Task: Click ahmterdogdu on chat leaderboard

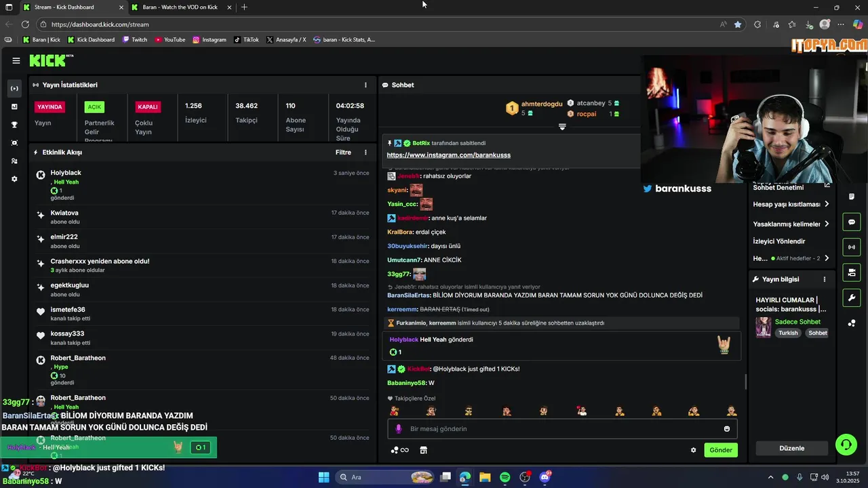Action: [542, 104]
